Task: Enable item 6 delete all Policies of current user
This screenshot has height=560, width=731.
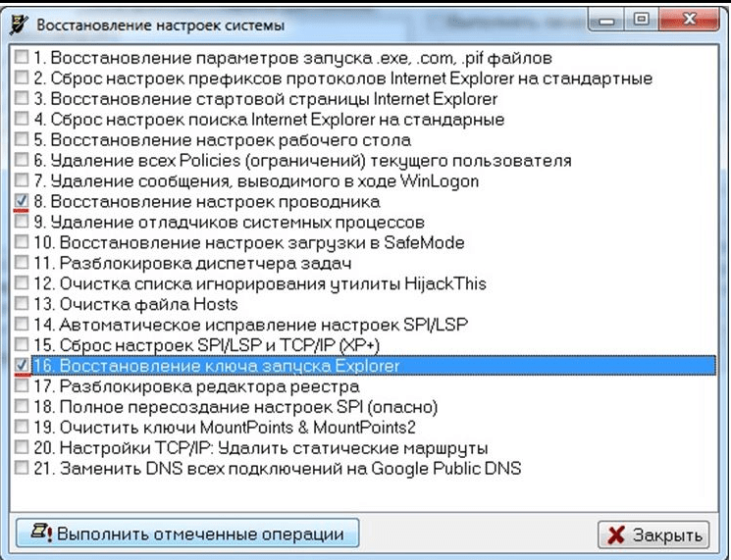Action: pos(21,159)
